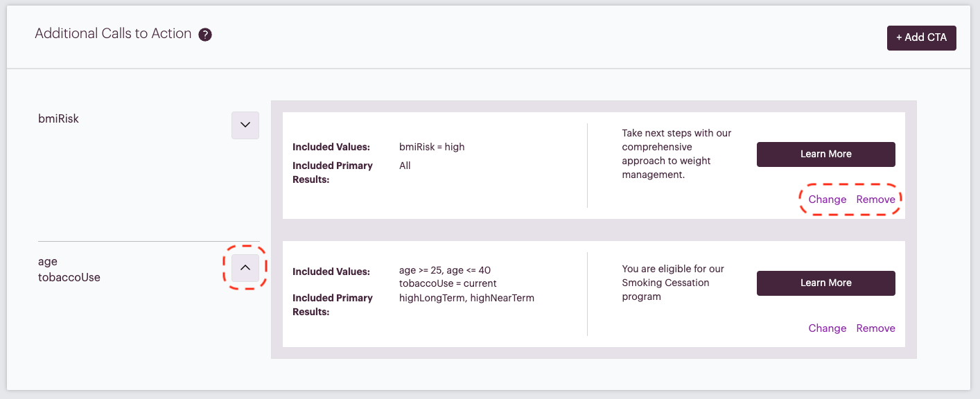Open help tooltip beside Additional Calls to Action

(x=204, y=35)
